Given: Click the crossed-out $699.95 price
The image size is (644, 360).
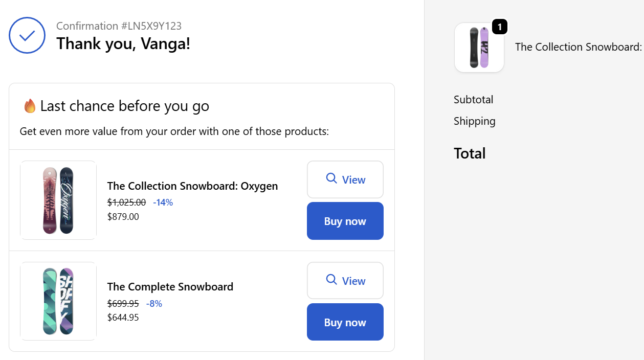Looking at the screenshot, I should [123, 304].
